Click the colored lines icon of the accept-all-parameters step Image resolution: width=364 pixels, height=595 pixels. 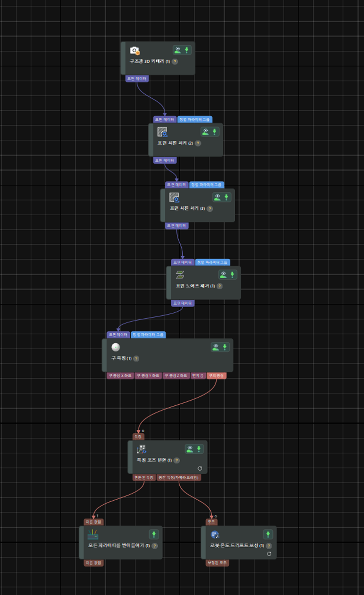click(x=93, y=534)
